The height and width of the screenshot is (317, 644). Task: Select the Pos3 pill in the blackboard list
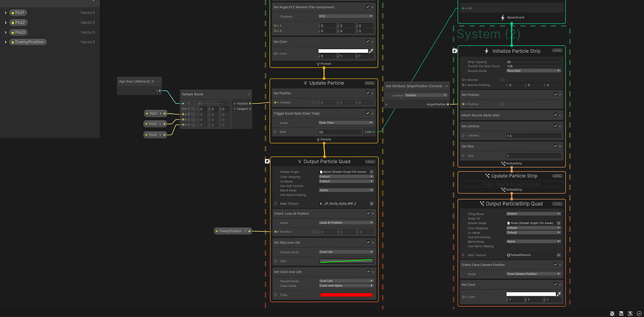tap(18, 33)
